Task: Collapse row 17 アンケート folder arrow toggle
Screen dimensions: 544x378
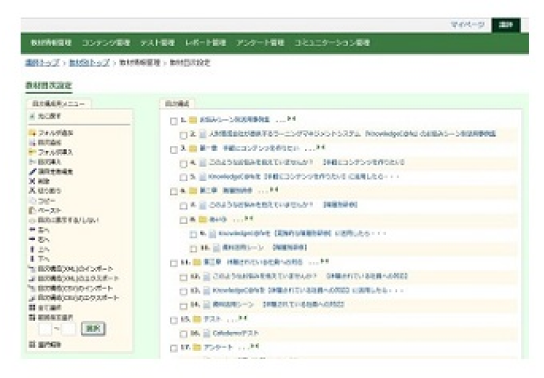Action: point(255,346)
